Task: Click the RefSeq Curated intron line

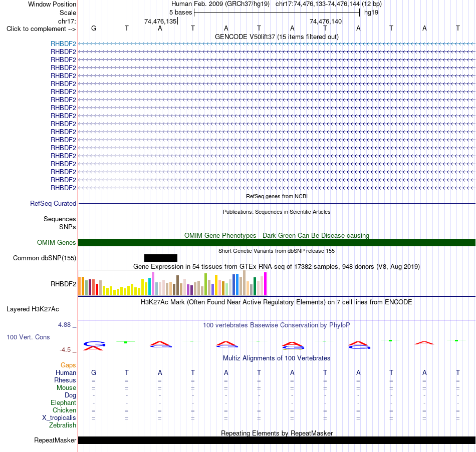Action: [x=277, y=203]
